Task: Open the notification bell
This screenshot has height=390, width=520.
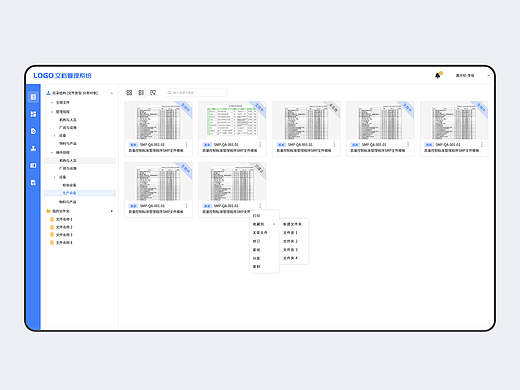Action: [x=438, y=75]
